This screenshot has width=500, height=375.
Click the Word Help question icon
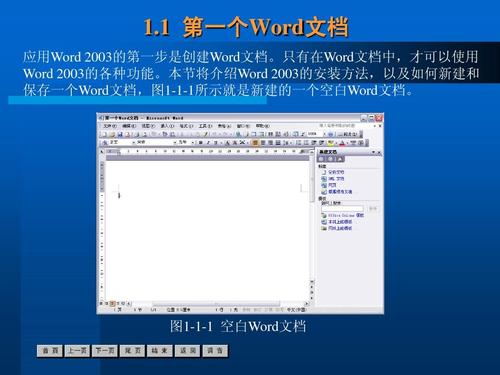(x=330, y=134)
